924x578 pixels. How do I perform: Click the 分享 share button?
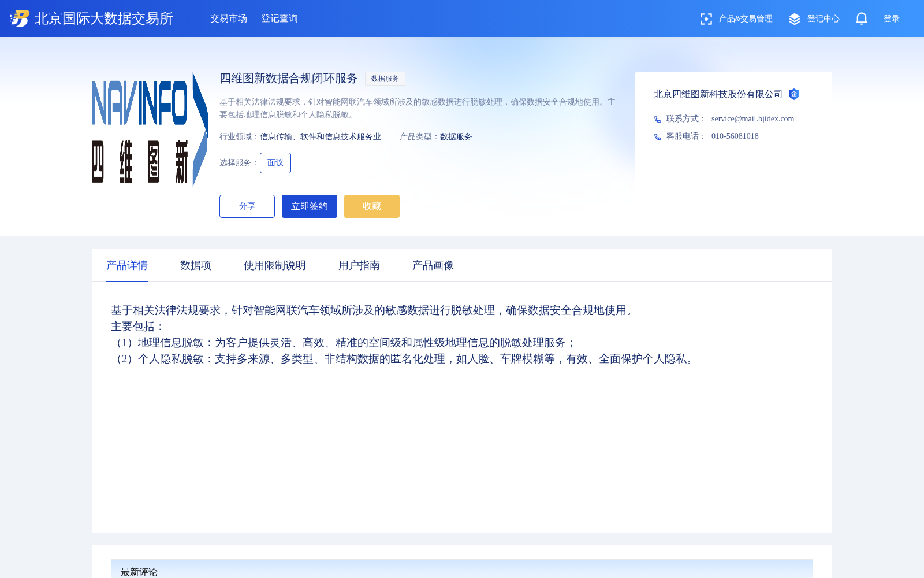(x=247, y=206)
